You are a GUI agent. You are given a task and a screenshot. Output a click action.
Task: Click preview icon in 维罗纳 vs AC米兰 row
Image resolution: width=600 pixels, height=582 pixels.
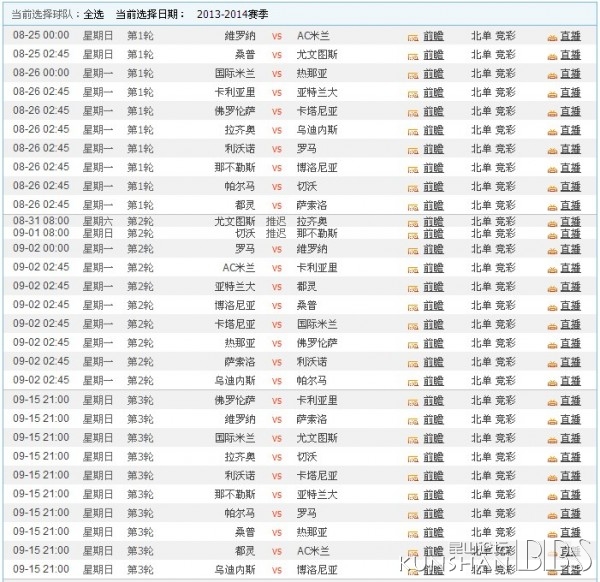(413, 37)
